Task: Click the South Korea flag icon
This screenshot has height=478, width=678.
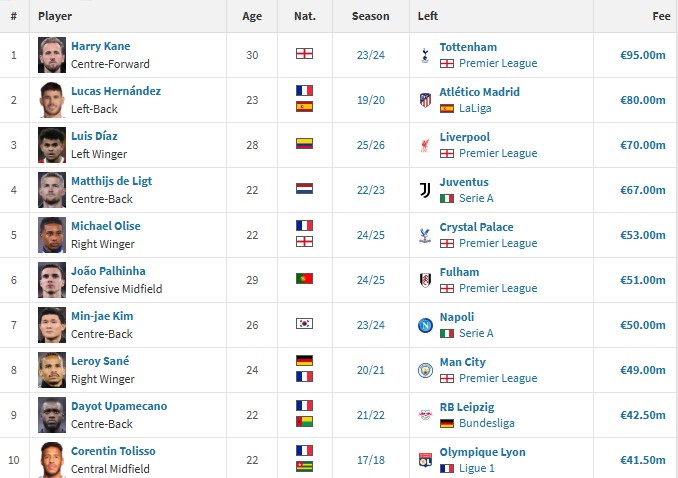Action: 304,324
